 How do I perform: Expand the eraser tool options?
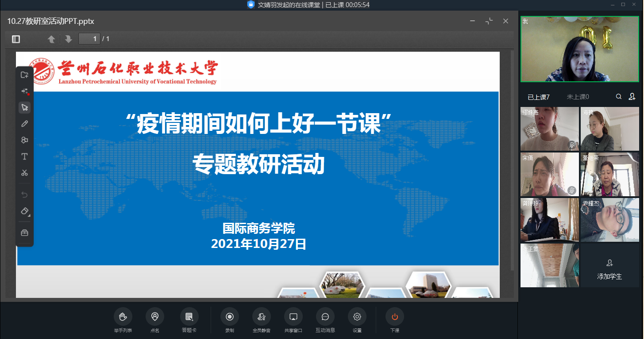click(x=25, y=211)
